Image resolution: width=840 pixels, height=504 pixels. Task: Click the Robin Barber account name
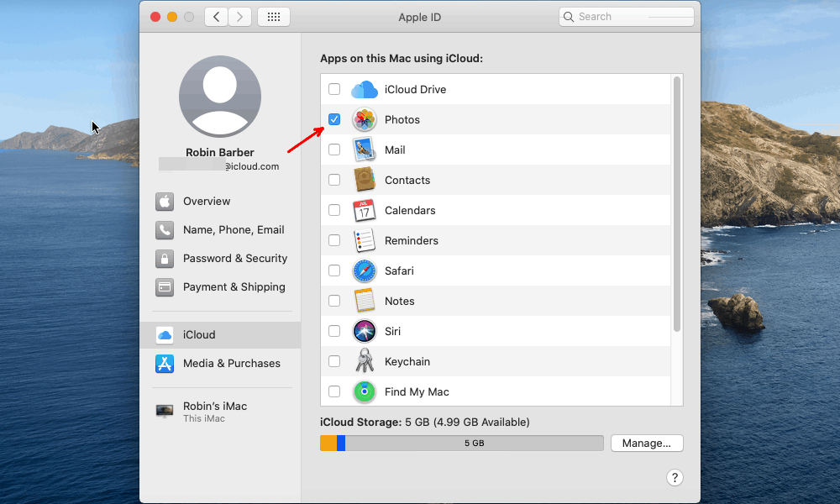[219, 153]
